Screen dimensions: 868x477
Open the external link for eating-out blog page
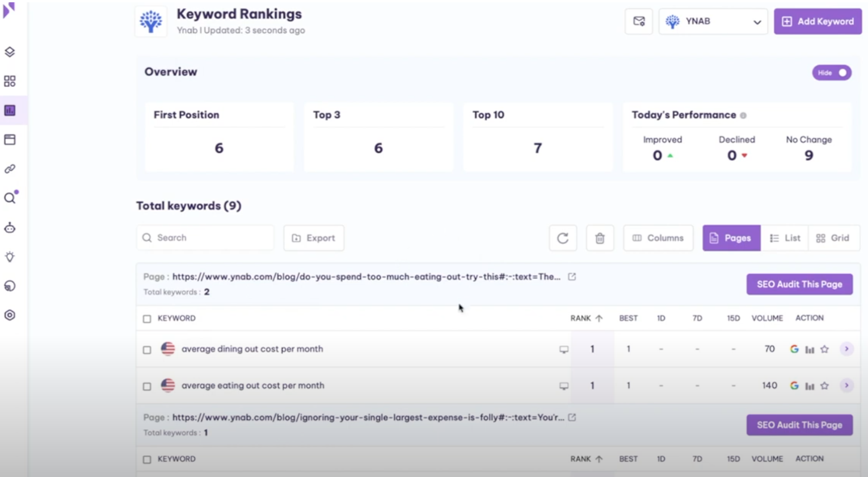point(572,277)
